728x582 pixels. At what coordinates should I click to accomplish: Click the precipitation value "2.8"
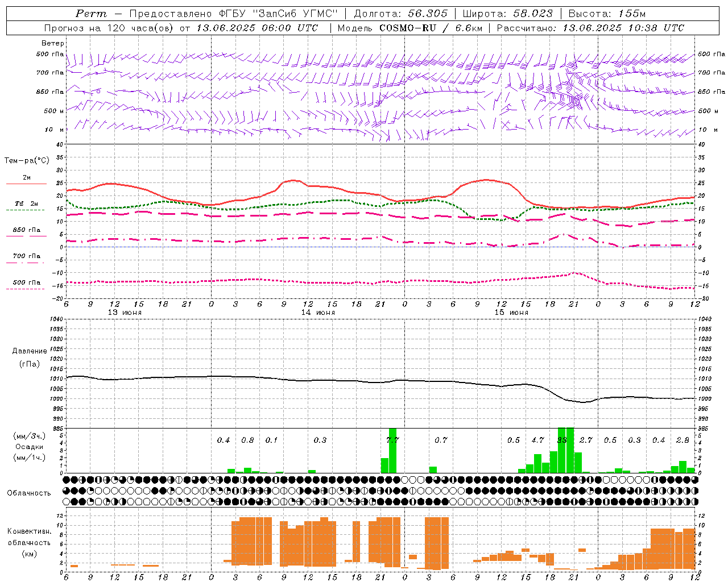coord(682,440)
